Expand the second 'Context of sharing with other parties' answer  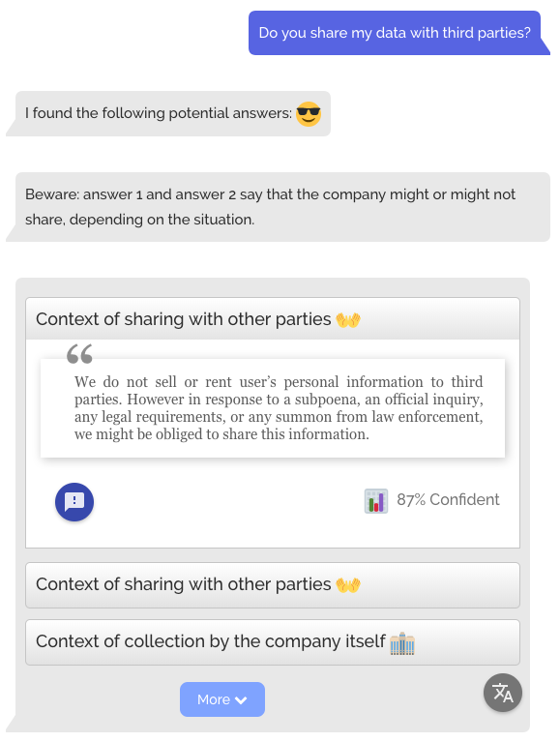click(x=273, y=585)
